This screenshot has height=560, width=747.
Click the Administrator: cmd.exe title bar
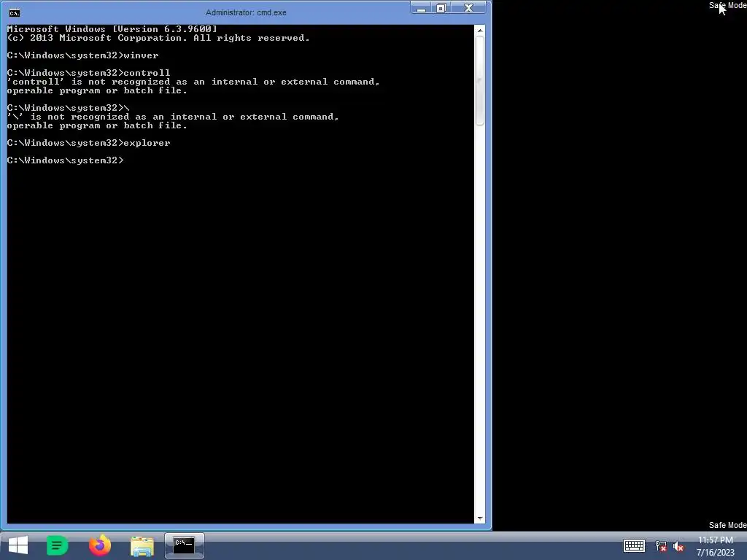[x=246, y=12]
